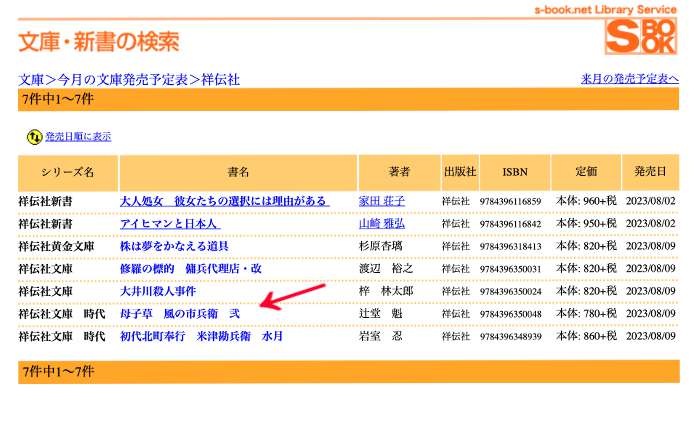This screenshot has height=429, width=695.
Task: Open the book 株は夢をかなえる道具
Action: pos(174,246)
